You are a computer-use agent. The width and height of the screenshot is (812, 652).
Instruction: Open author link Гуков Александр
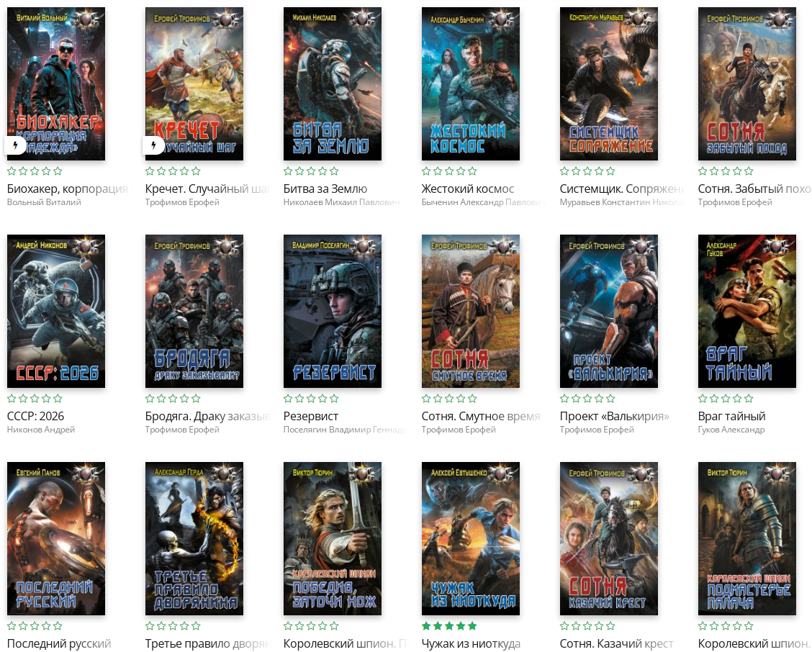[x=731, y=430]
